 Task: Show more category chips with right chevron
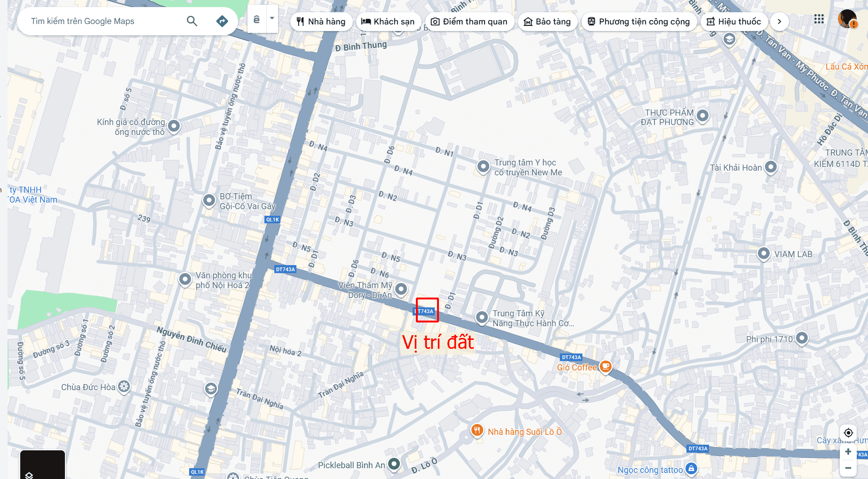[x=780, y=22]
